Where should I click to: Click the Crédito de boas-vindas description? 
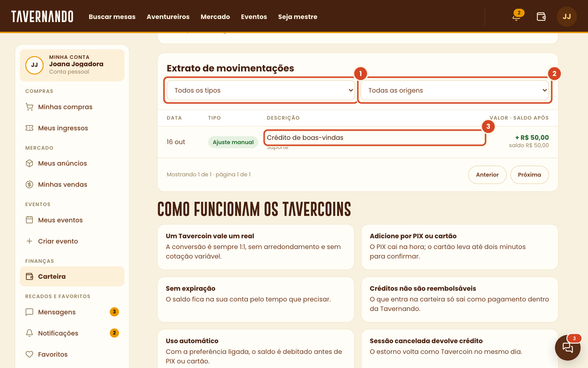point(305,138)
